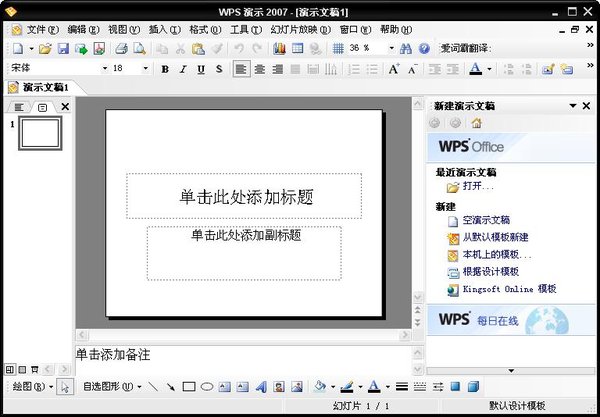The image size is (600, 417).
Task: Toggle Bold formatting
Action: coord(165,69)
